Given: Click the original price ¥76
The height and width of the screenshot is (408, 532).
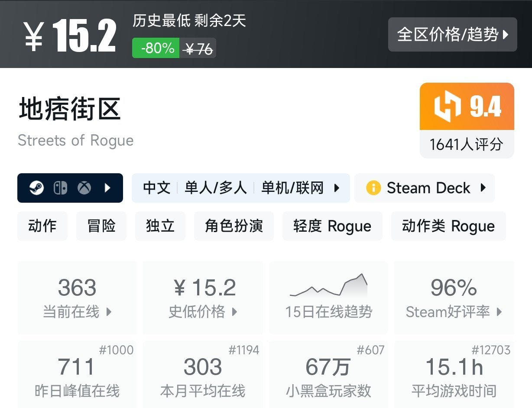Looking at the screenshot, I should pos(198,49).
